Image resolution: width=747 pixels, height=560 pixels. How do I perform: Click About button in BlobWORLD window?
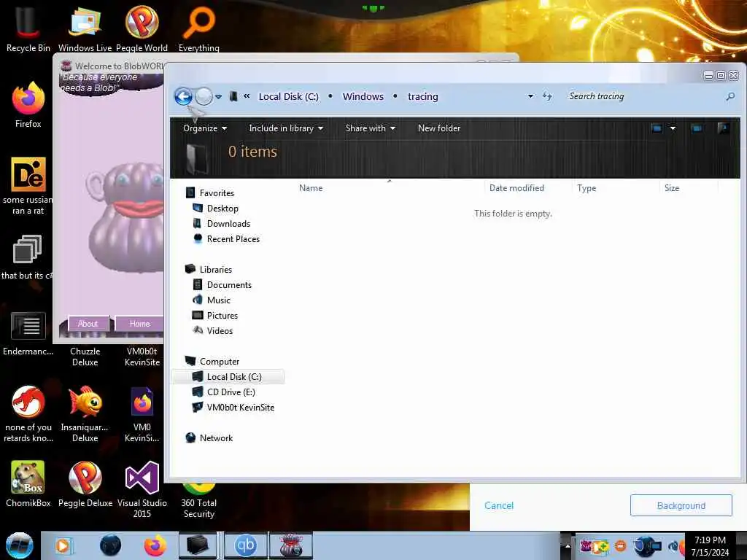tap(88, 324)
